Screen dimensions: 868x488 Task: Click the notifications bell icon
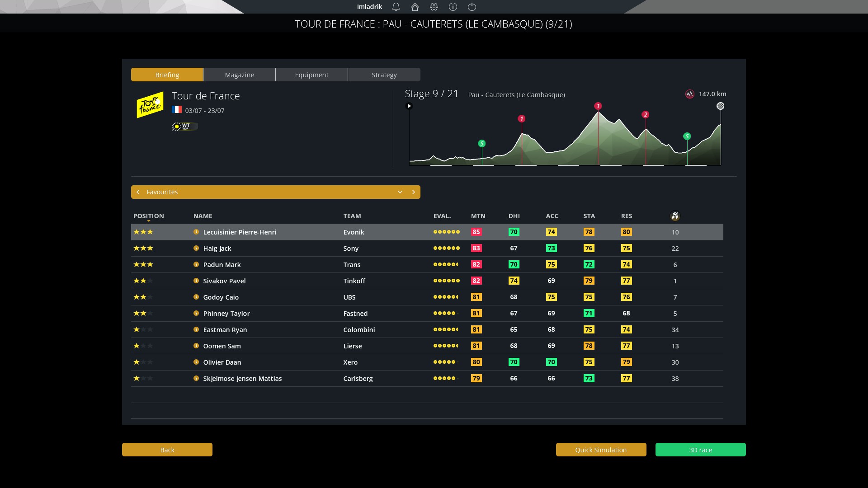tap(396, 7)
